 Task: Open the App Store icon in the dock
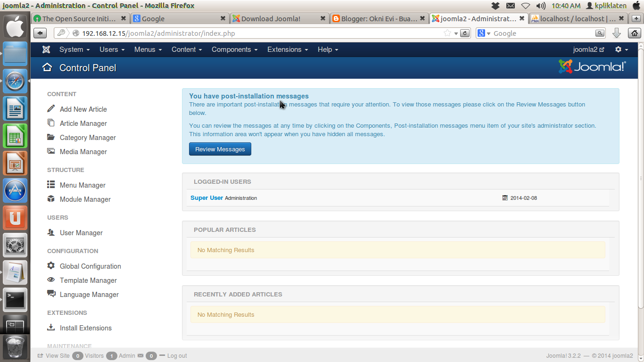tap(15, 190)
